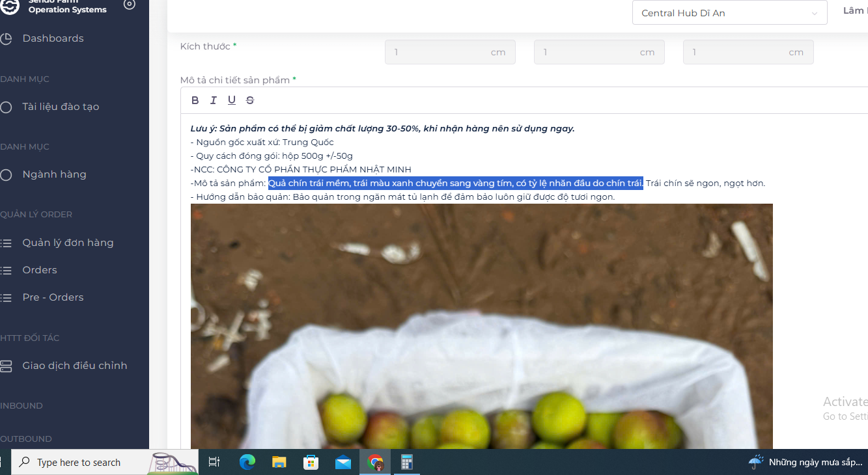Screen dimensions: 868x475
Task: Open Pre - Orders in the sidebar
Action: [53, 297]
